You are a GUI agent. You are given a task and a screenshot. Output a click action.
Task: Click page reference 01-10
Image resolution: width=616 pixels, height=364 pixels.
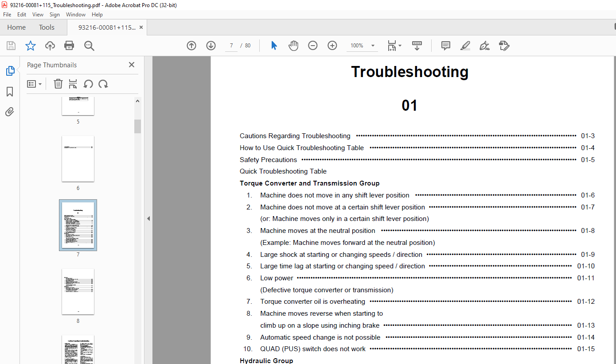[586, 266]
